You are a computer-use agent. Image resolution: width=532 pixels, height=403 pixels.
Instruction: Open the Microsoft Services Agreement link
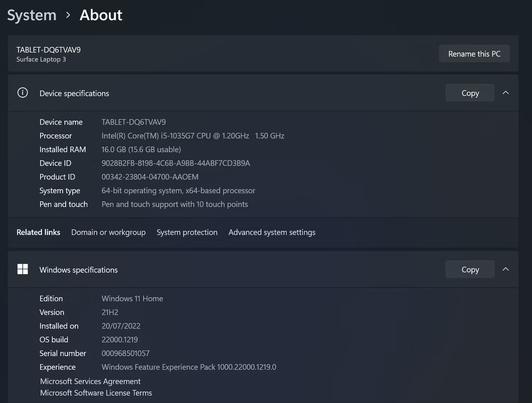tap(90, 381)
